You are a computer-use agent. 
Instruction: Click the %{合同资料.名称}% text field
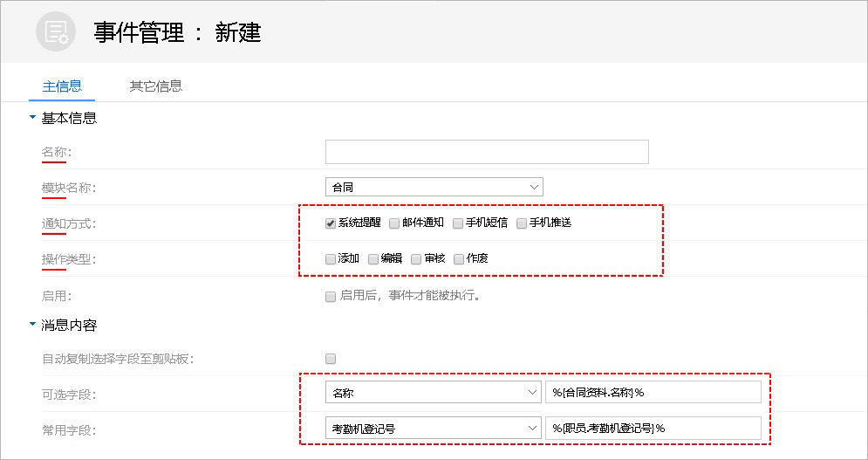tap(653, 393)
